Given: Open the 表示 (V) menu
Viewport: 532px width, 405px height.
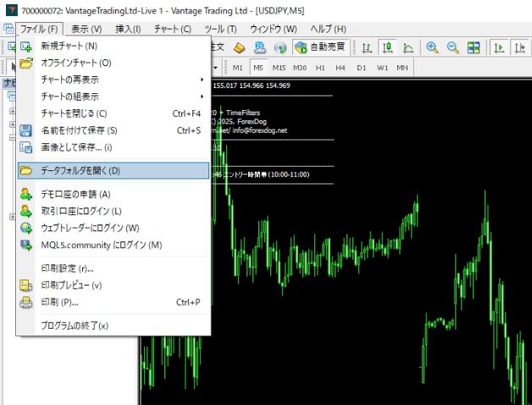Looking at the screenshot, I should (86, 29).
